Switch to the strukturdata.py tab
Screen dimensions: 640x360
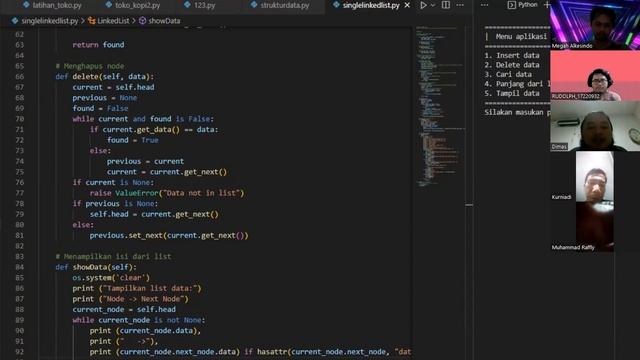pyautogui.click(x=285, y=5)
